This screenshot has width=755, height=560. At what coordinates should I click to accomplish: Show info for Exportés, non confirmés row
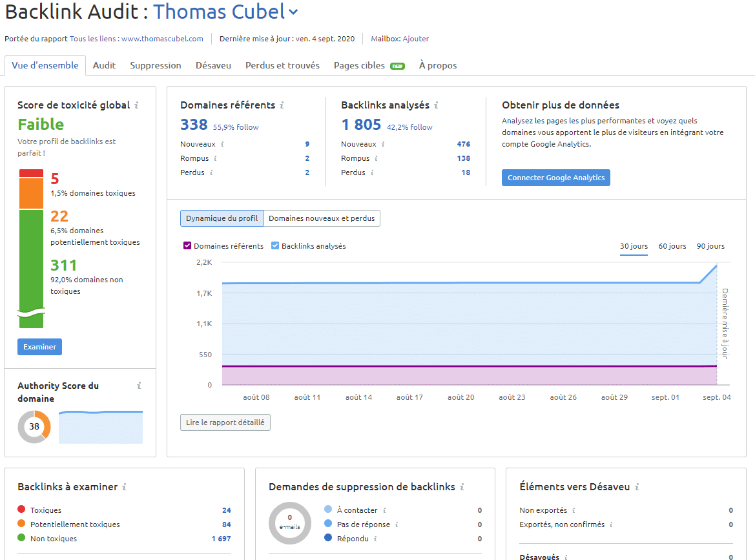tap(611, 524)
